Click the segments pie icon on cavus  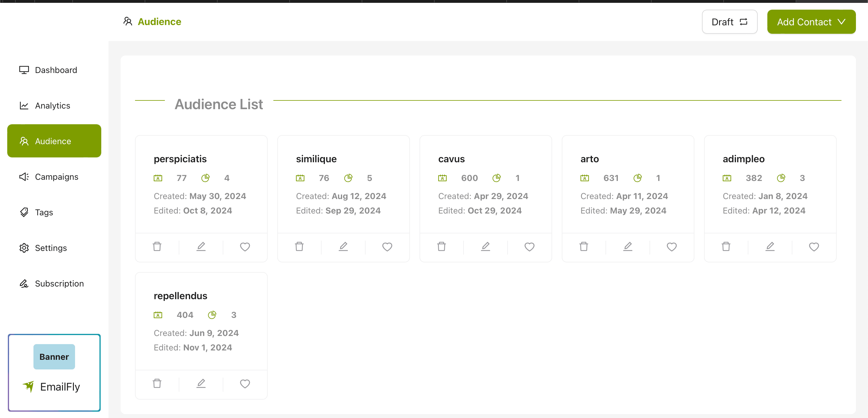pos(496,178)
